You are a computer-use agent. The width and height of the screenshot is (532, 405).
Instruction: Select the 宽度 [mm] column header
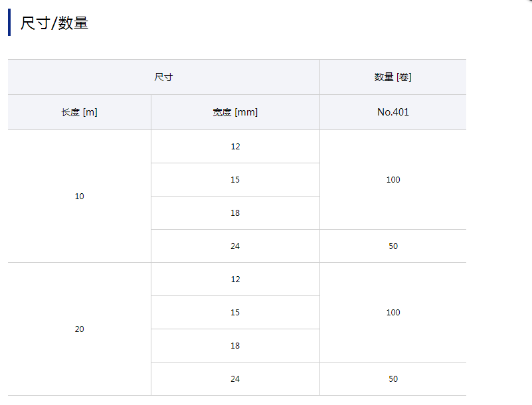coord(235,112)
